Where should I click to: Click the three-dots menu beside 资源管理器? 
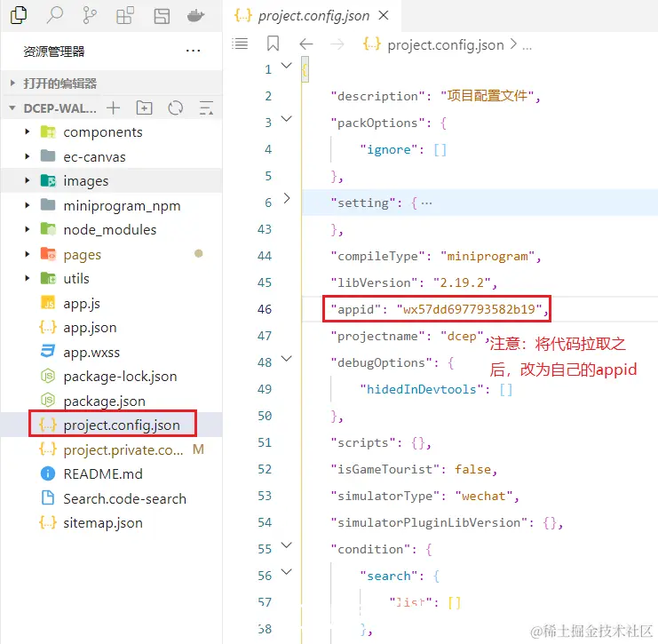193,52
